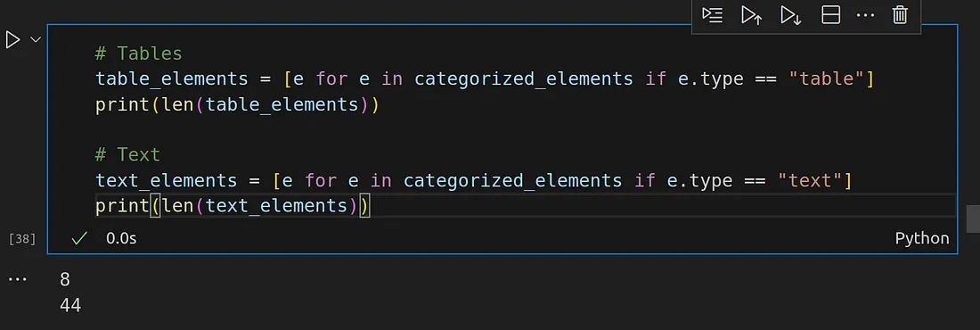980x330 pixels.
Task: Run the current notebook cell
Action: click(x=12, y=39)
